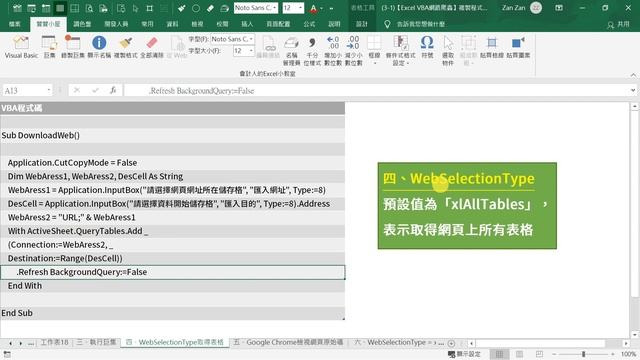Click the circle shape icon in quick access toolbar
This screenshot has height=360, width=640.
[196, 8]
